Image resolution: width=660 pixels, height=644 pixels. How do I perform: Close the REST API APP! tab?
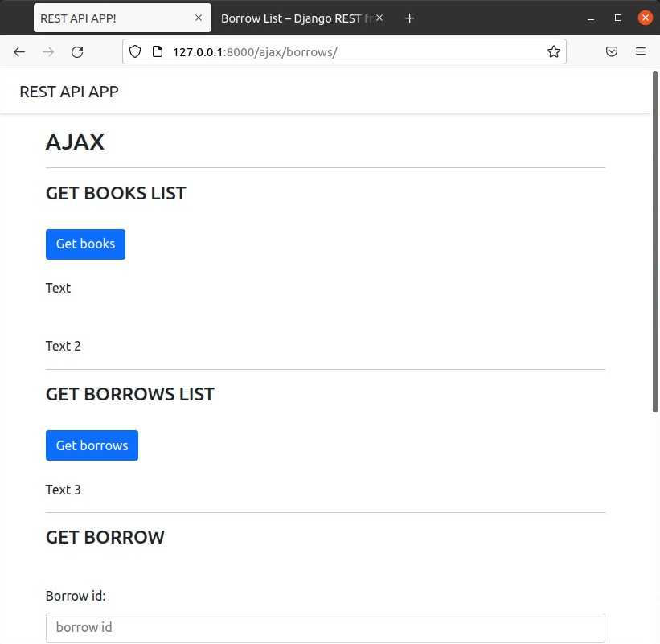click(199, 18)
